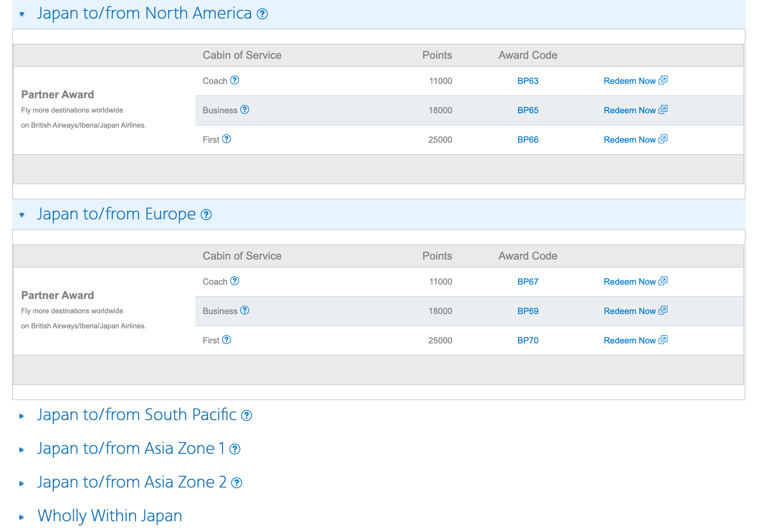
Task: Click Redeem Now for BP70 First award
Action: click(x=630, y=341)
